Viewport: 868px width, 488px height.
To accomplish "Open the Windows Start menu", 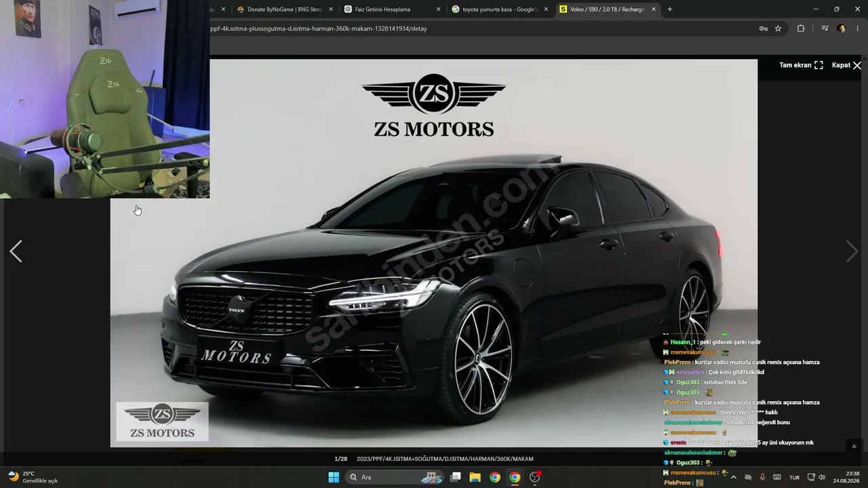I will pos(334,477).
